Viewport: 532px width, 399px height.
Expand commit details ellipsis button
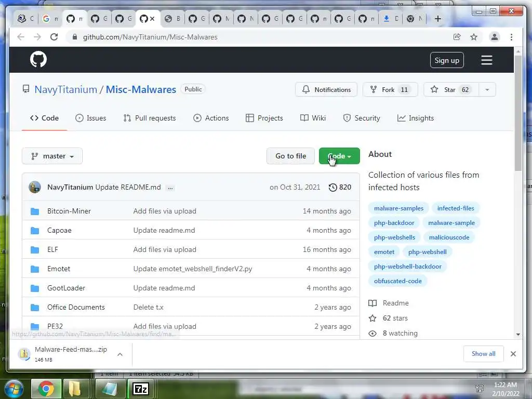(170, 188)
